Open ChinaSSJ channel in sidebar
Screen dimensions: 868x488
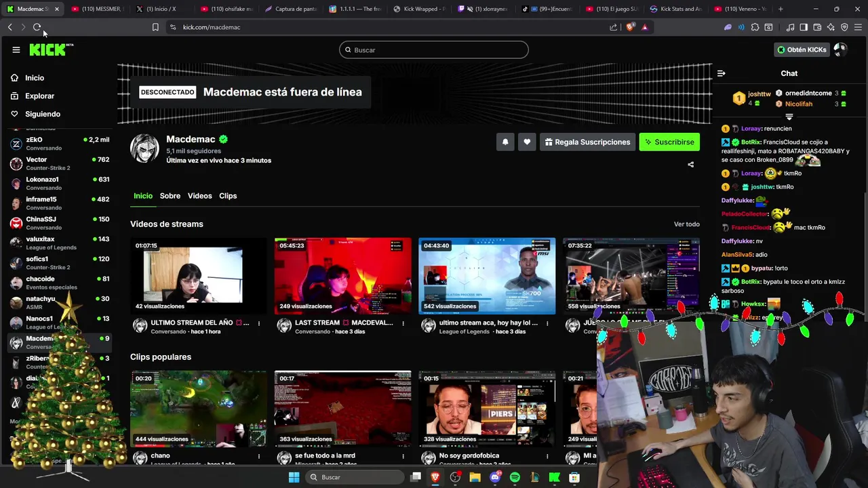pos(60,223)
